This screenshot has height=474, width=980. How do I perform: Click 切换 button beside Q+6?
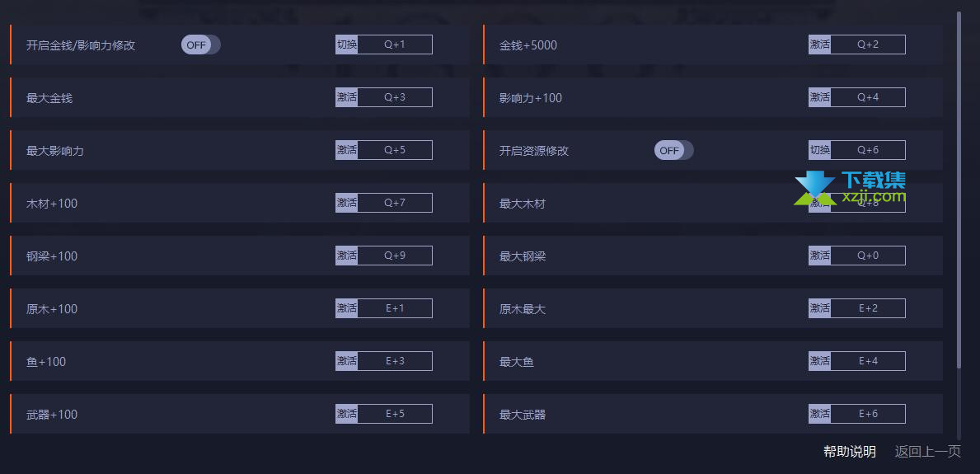click(x=819, y=150)
